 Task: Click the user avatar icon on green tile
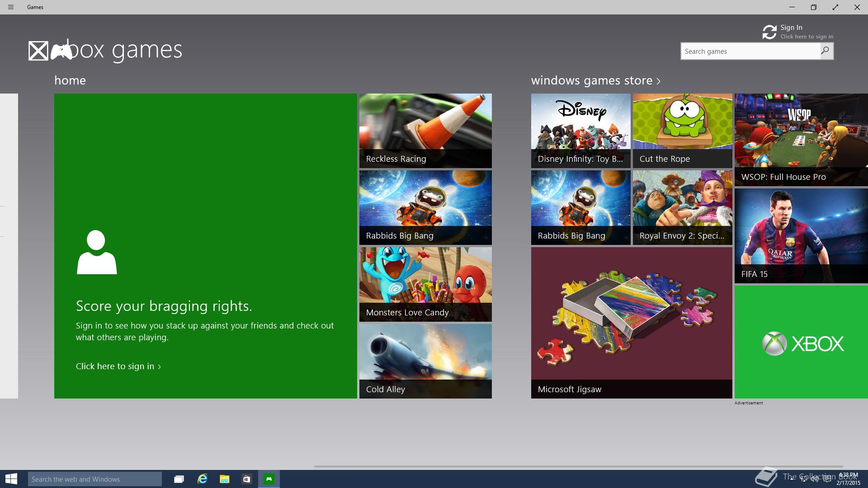pyautogui.click(x=97, y=252)
